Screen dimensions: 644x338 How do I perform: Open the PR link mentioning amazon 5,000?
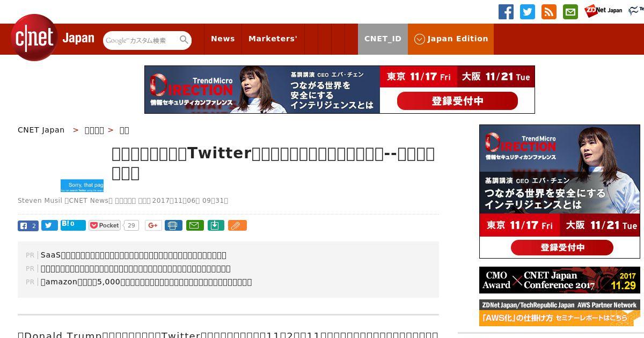[x=146, y=282]
